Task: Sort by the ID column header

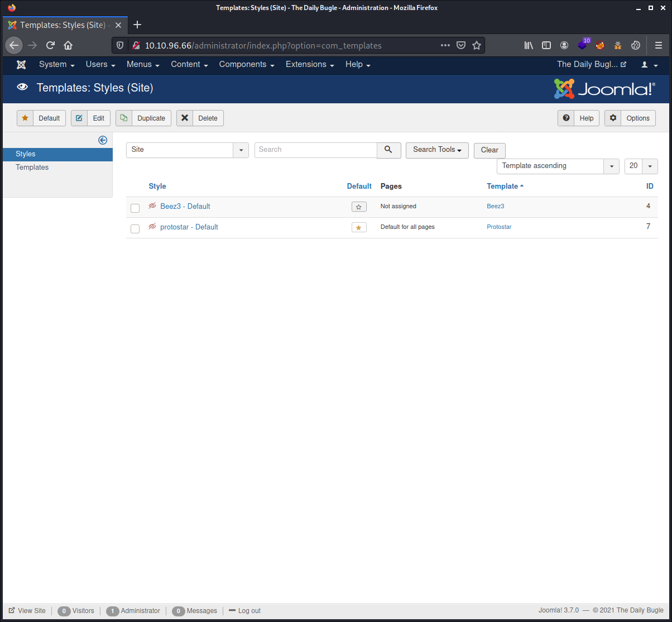Action: 650,186
